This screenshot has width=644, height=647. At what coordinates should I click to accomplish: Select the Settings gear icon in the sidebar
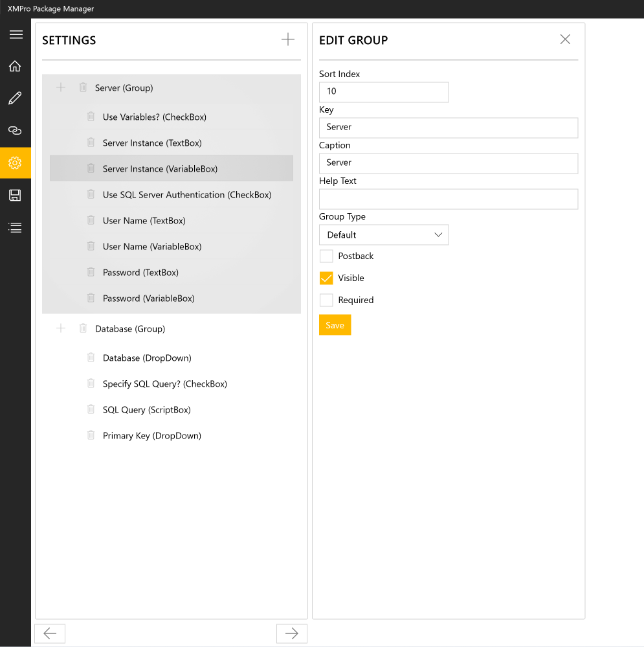point(16,163)
